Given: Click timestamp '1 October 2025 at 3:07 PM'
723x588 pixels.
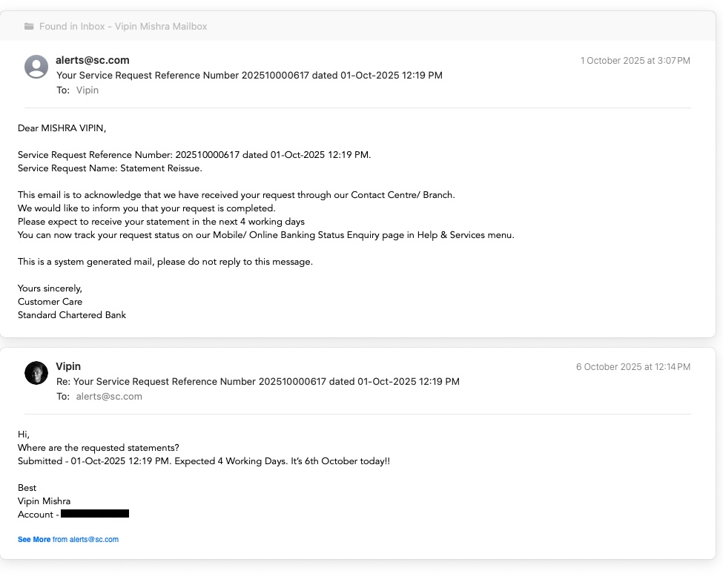Looking at the screenshot, I should 635,60.
